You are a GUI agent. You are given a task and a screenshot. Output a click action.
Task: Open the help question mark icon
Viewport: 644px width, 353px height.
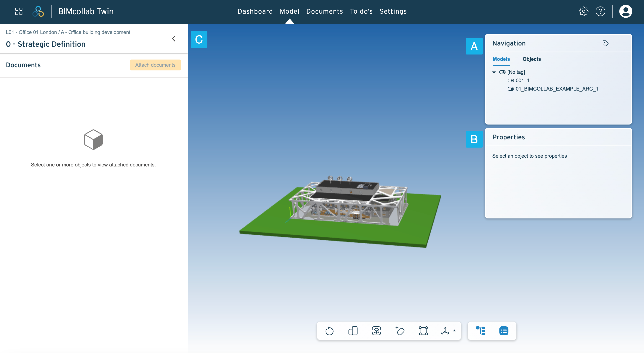point(600,11)
